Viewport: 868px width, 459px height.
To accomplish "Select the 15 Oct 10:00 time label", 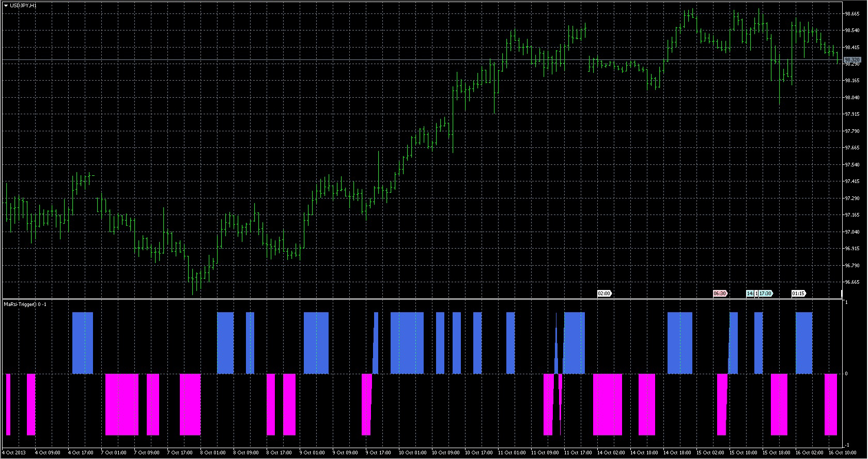I will click(742, 453).
